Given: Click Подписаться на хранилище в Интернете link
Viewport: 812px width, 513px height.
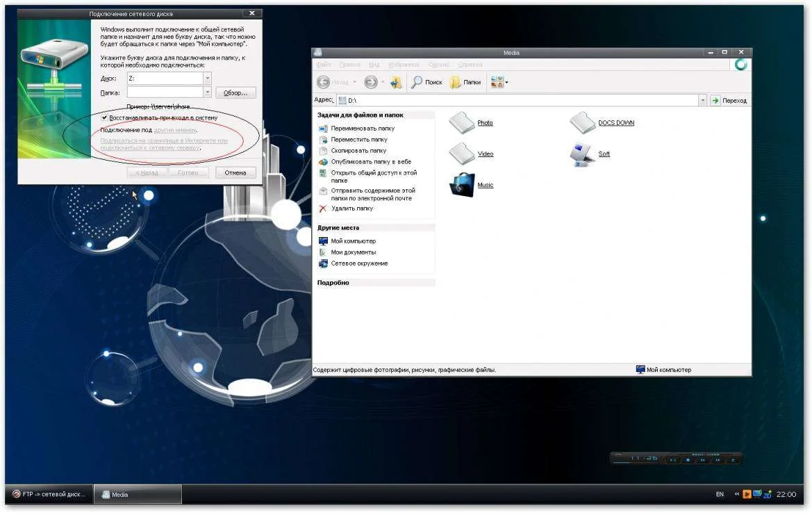Looking at the screenshot, I should [164, 144].
